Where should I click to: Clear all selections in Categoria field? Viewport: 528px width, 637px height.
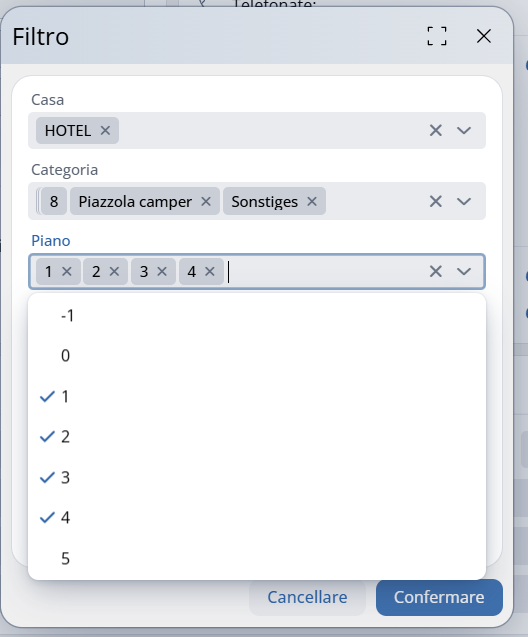pyautogui.click(x=436, y=201)
